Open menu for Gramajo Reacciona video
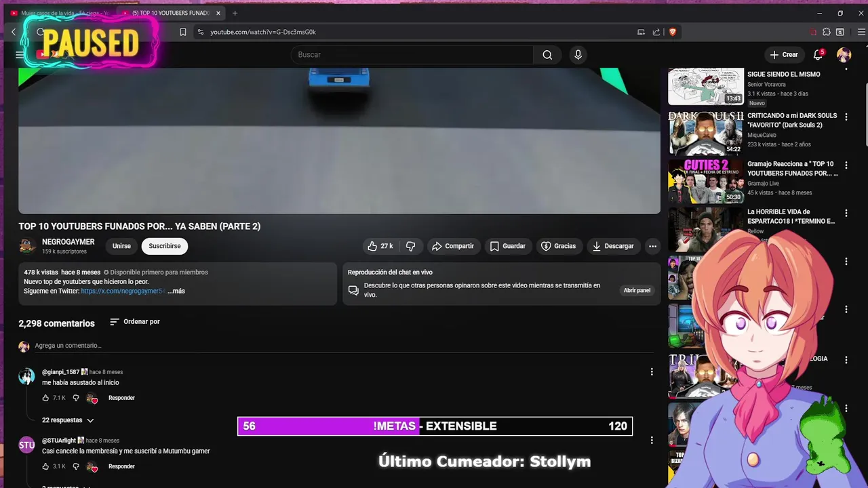 point(846,165)
